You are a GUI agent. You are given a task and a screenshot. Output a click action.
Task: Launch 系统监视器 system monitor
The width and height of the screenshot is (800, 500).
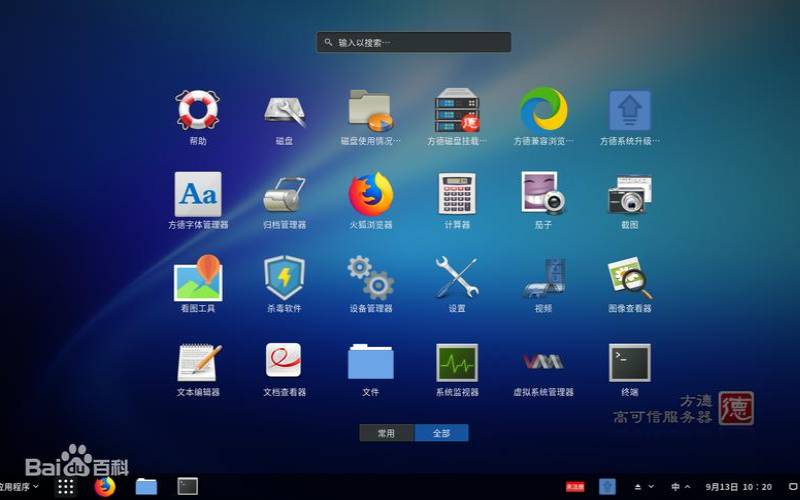tap(457, 362)
